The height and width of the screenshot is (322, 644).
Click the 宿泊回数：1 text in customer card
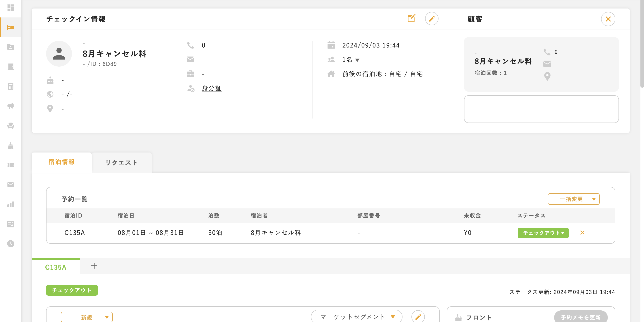491,73
